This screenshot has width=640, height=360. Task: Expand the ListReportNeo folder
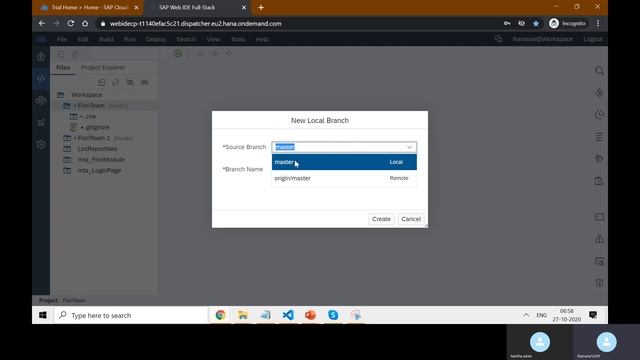click(x=67, y=149)
